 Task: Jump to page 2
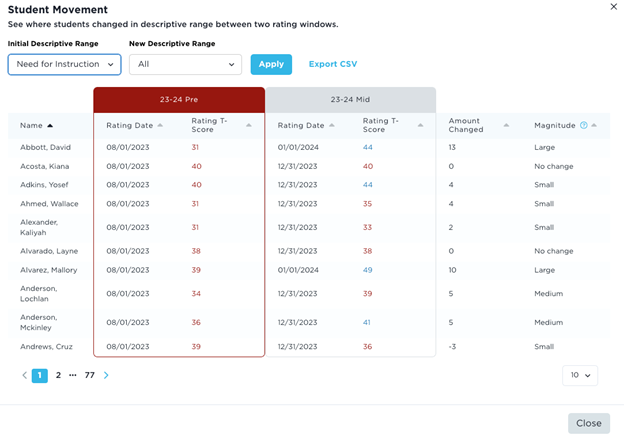tap(58, 376)
